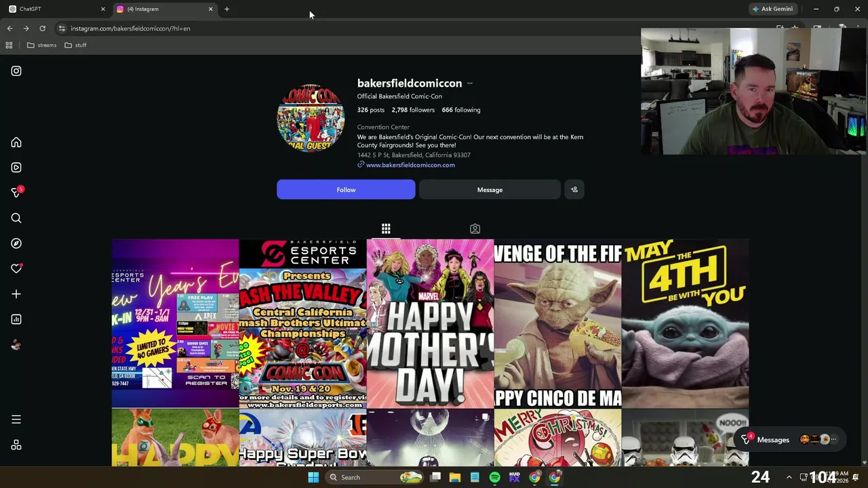Reload the current page
868x488 pixels.
[x=42, y=28]
